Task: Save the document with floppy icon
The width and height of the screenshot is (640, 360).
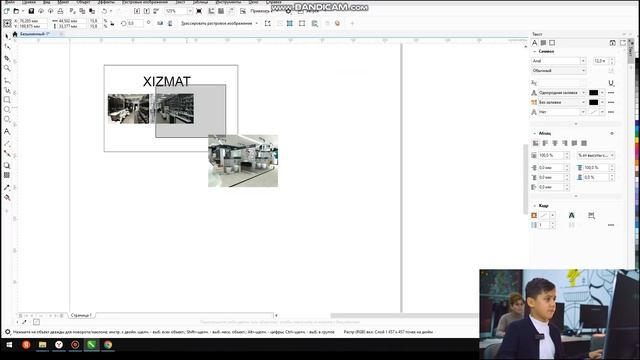Action: (x=31, y=11)
